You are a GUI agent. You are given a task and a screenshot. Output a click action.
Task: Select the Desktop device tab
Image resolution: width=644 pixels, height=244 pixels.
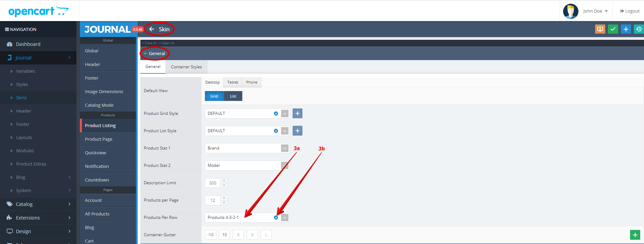pyautogui.click(x=212, y=82)
